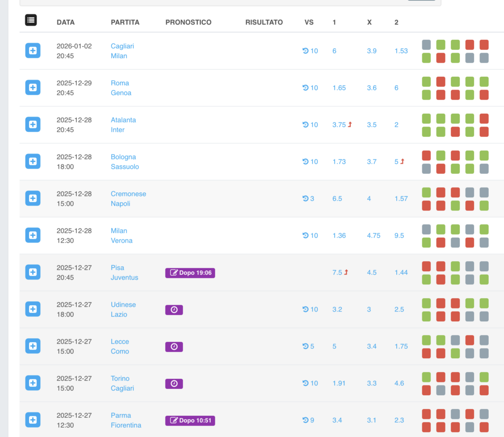Click the clock icon for Lecce Como
This screenshot has height=437, width=504.
point(174,346)
